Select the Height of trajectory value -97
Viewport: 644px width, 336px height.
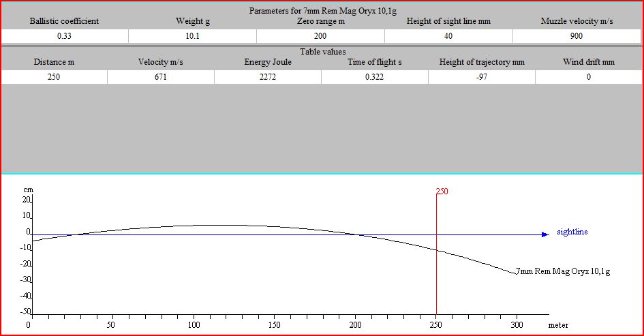482,77
